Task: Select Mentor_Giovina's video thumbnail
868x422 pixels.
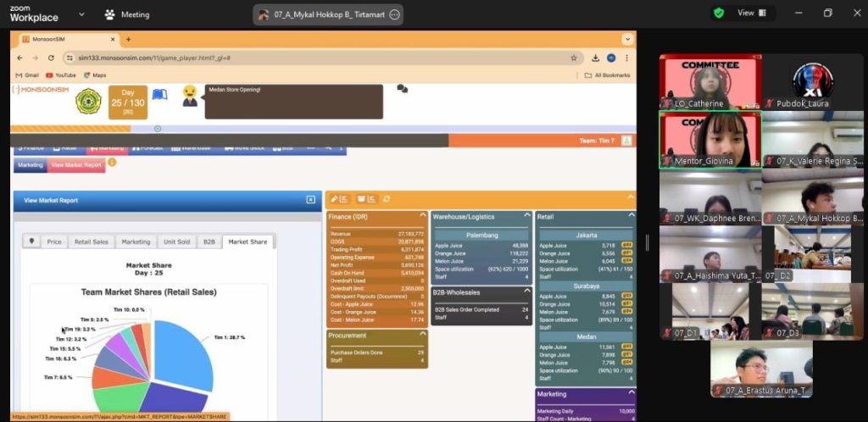Action: pos(709,140)
